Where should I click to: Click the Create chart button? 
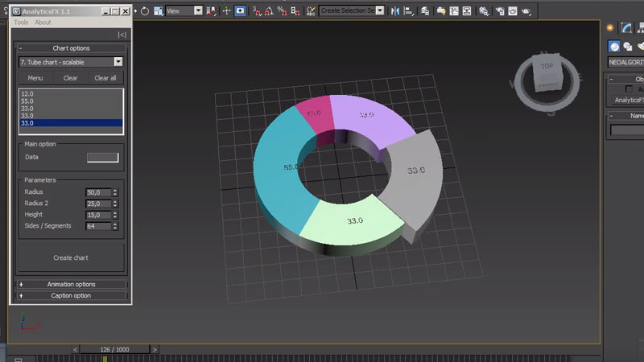[x=71, y=257]
